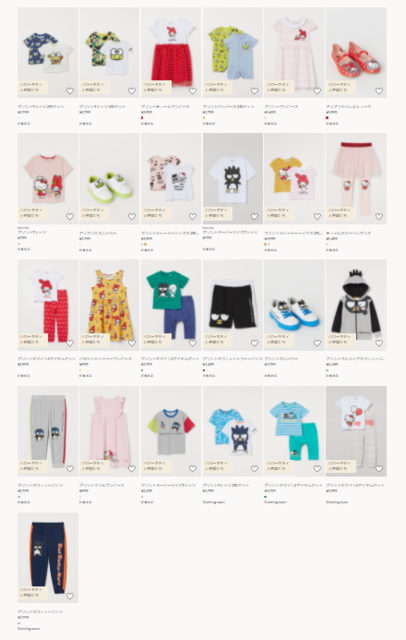Open the blue Keroppi two-pack t-shirt image
This screenshot has height=640, width=406.
48,52
